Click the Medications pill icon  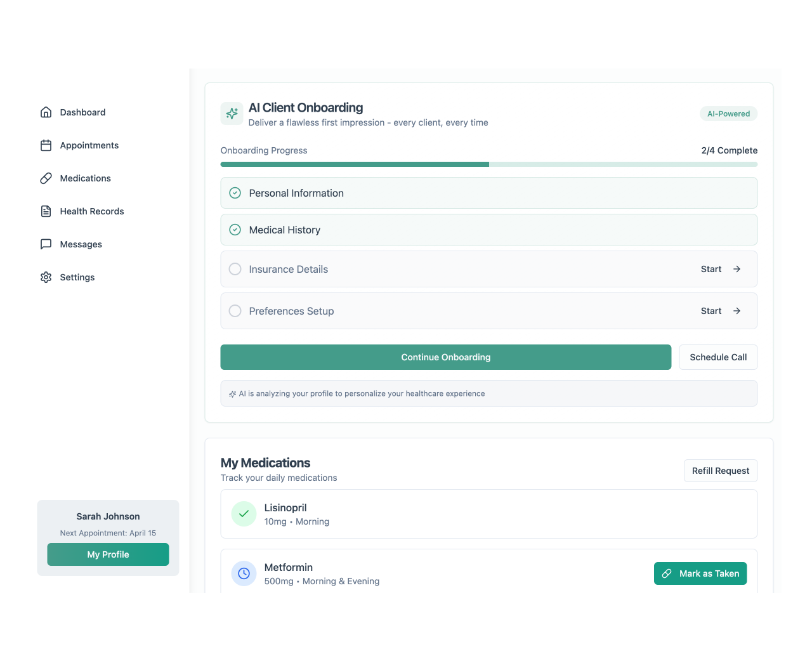pos(46,178)
